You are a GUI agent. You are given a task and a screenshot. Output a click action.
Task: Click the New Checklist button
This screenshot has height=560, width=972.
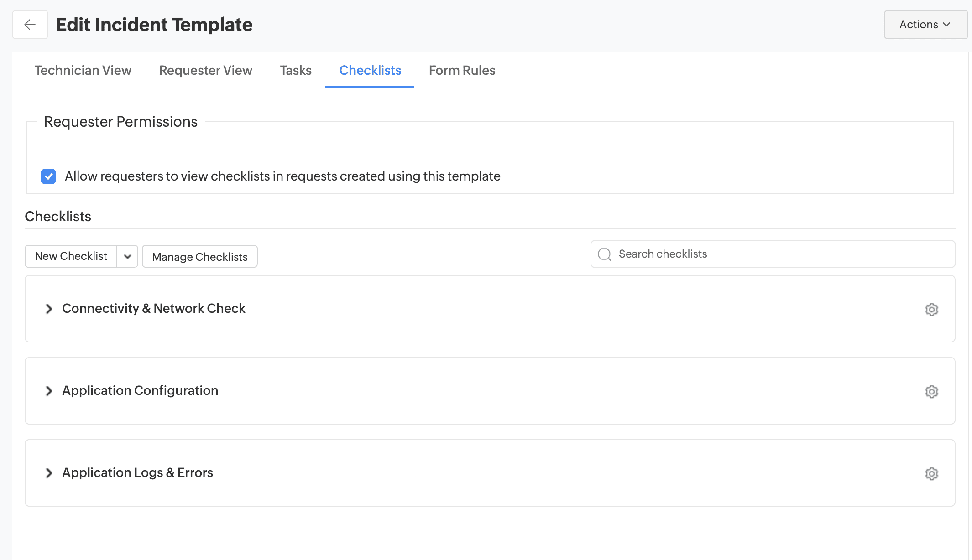point(71,256)
